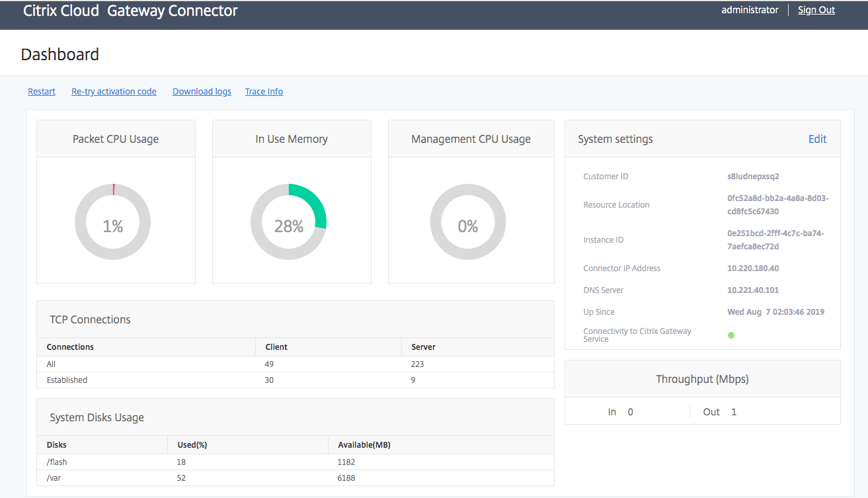Click the In Use Memory gauge

(289, 222)
